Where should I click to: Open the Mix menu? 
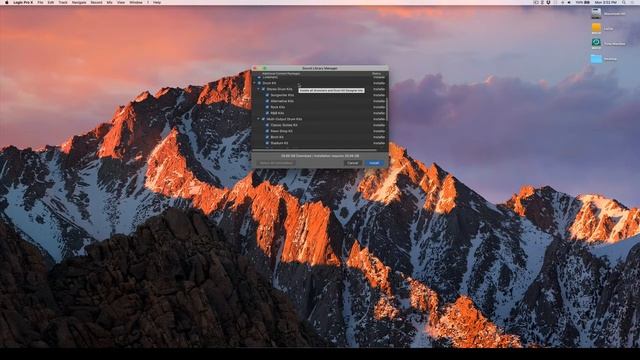[109, 2]
